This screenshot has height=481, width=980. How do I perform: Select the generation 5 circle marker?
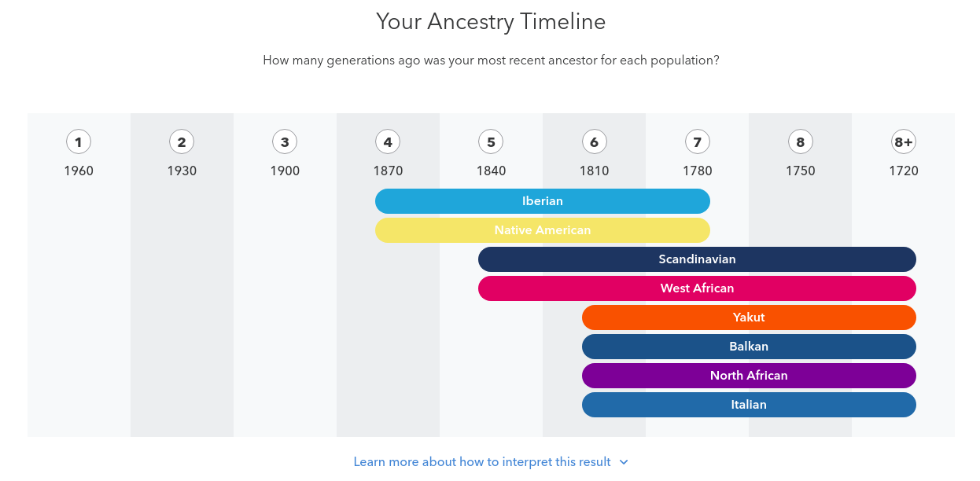(x=491, y=142)
